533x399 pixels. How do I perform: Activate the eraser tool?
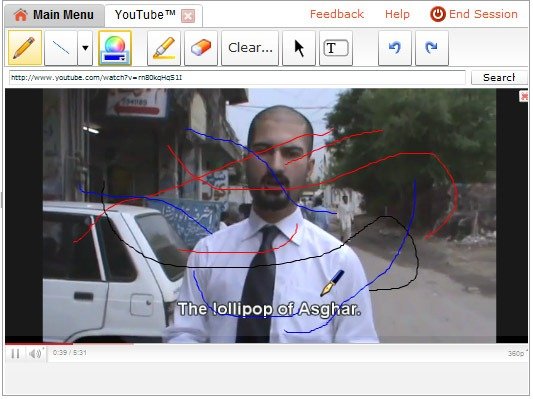pyautogui.click(x=201, y=48)
